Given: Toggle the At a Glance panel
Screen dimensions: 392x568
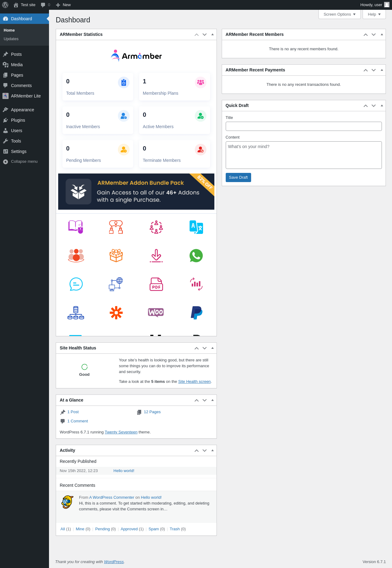Looking at the screenshot, I should 213,400.
